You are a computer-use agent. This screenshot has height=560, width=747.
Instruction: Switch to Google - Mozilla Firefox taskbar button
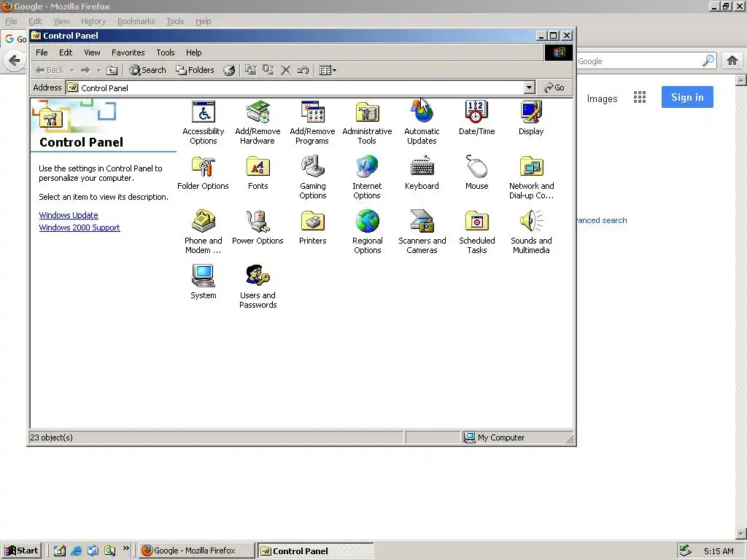[196, 551]
